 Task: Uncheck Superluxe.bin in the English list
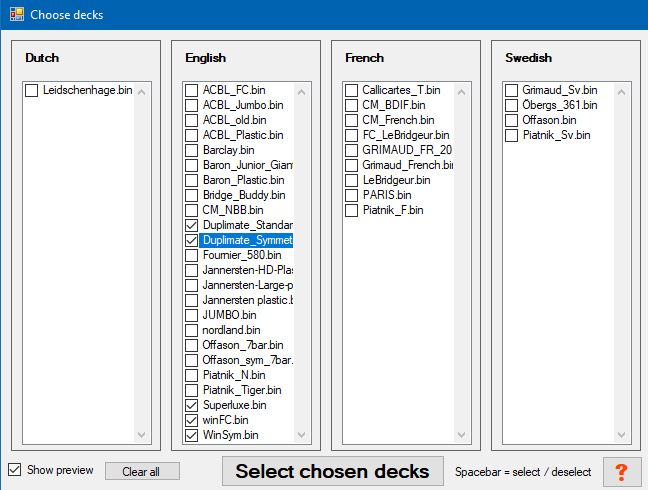tap(191, 405)
